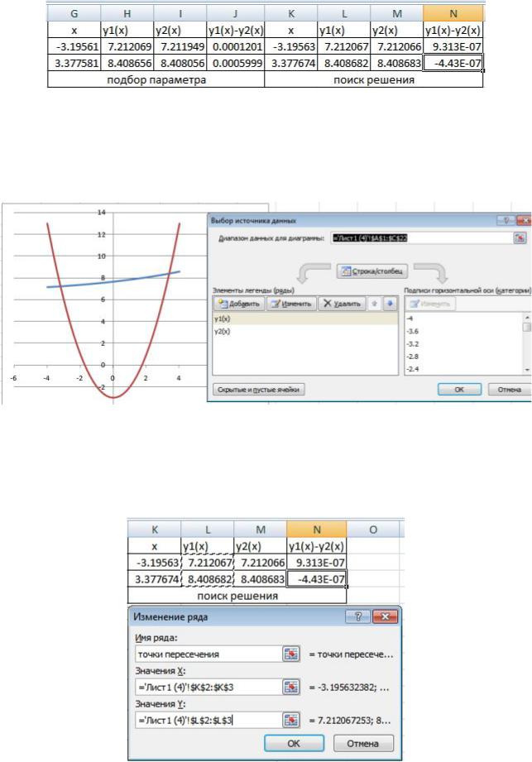Click cell with value 0.0001201
This screenshot has width=532, height=762.
point(235,47)
